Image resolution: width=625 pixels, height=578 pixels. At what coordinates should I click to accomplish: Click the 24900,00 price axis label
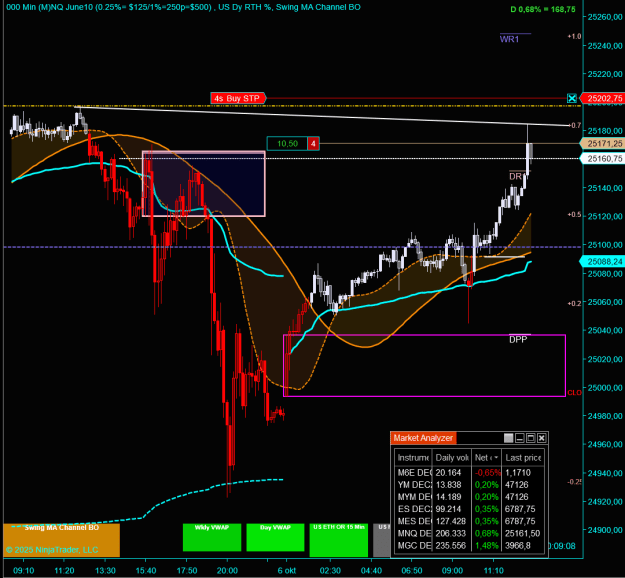[605, 530]
